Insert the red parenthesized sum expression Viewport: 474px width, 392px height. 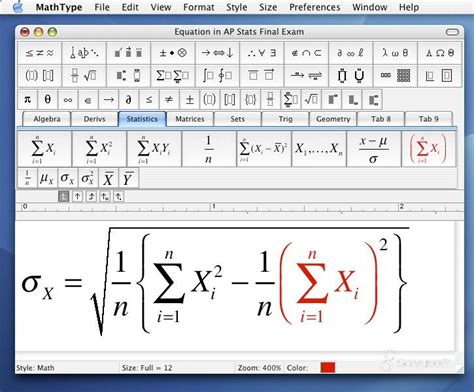pos(429,149)
